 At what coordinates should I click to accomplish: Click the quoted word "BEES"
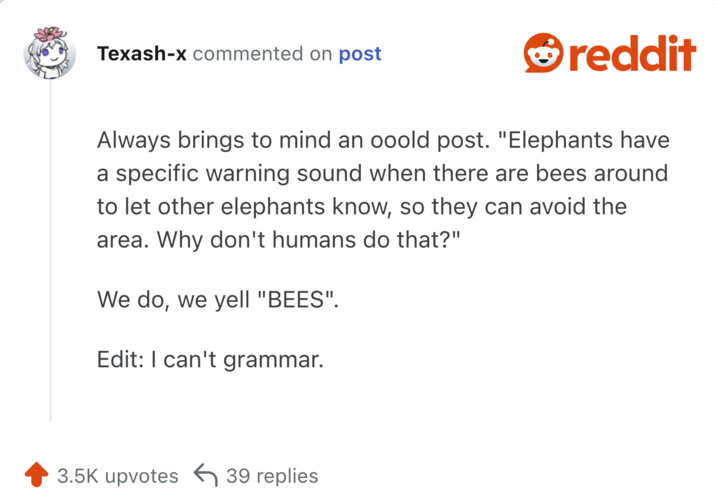(297, 300)
